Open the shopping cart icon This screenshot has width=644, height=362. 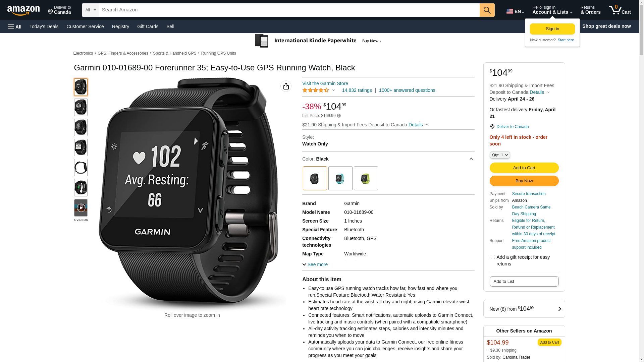[x=620, y=10]
